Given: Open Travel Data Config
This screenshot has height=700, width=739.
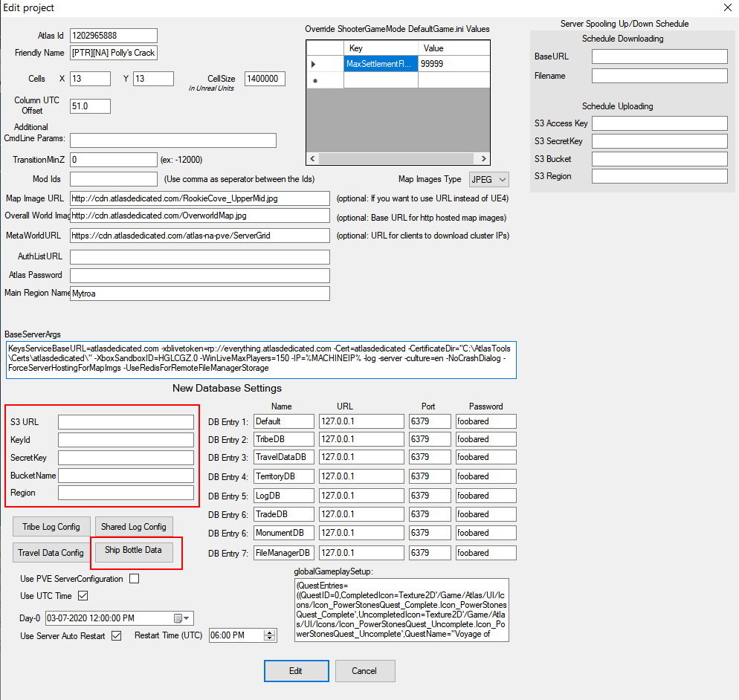Looking at the screenshot, I should pos(51,553).
